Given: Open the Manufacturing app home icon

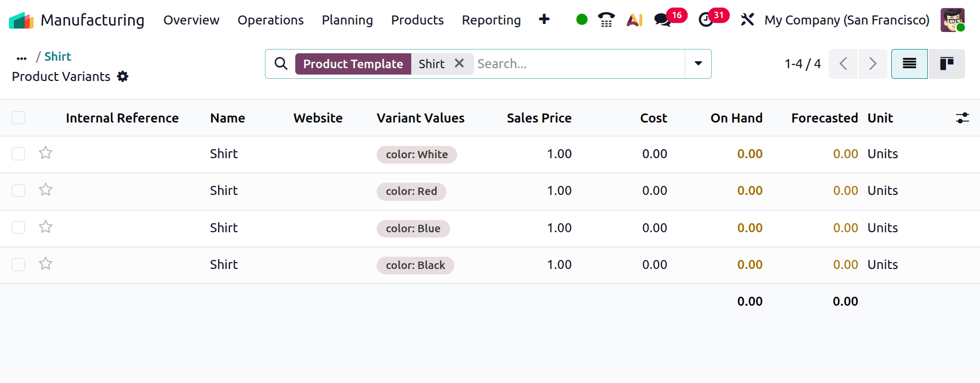Looking at the screenshot, I should (x=21, y=20).
